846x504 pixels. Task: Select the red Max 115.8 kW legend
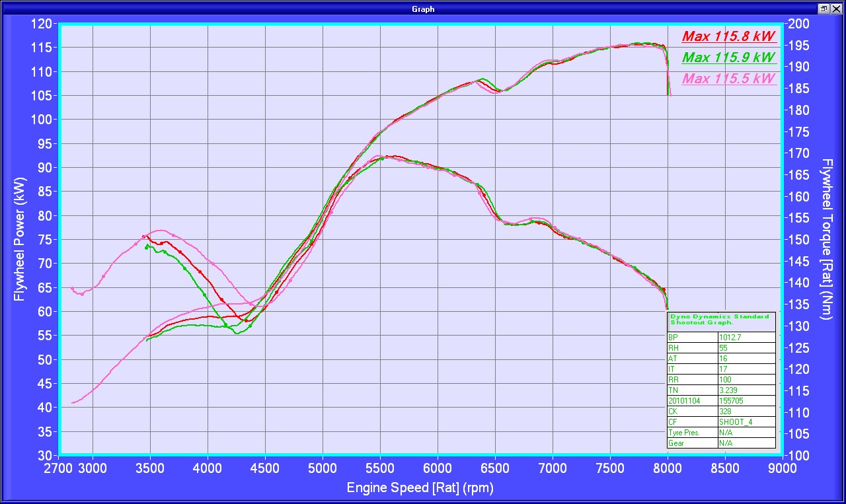[728, 36]
